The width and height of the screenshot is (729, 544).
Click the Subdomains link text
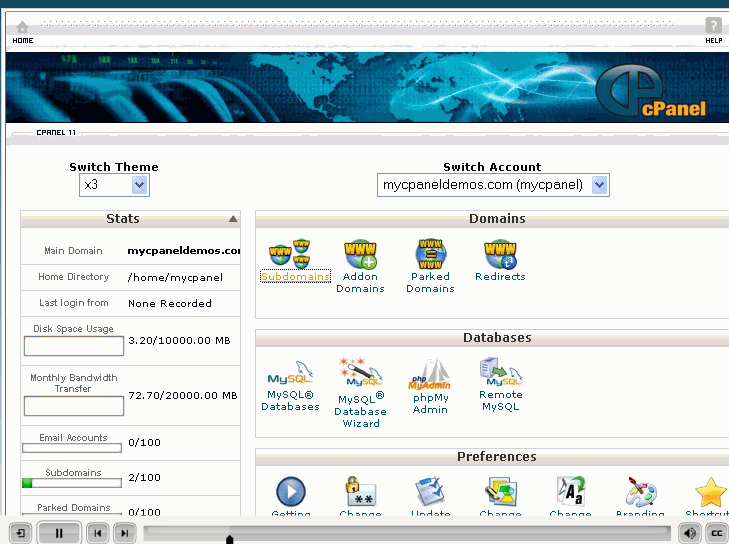pos(295,276)
